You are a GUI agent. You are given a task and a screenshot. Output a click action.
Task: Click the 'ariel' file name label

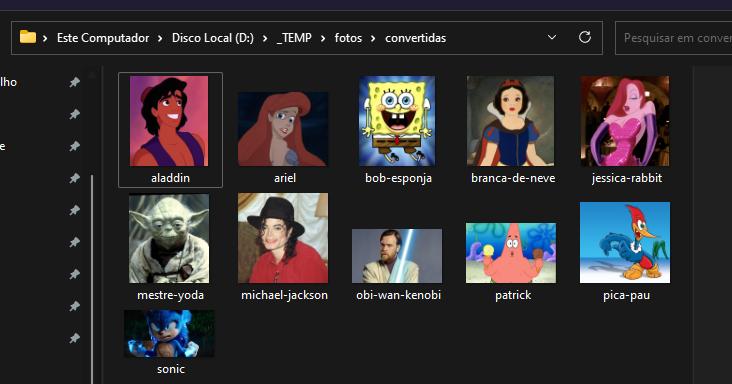click(285, 178)
